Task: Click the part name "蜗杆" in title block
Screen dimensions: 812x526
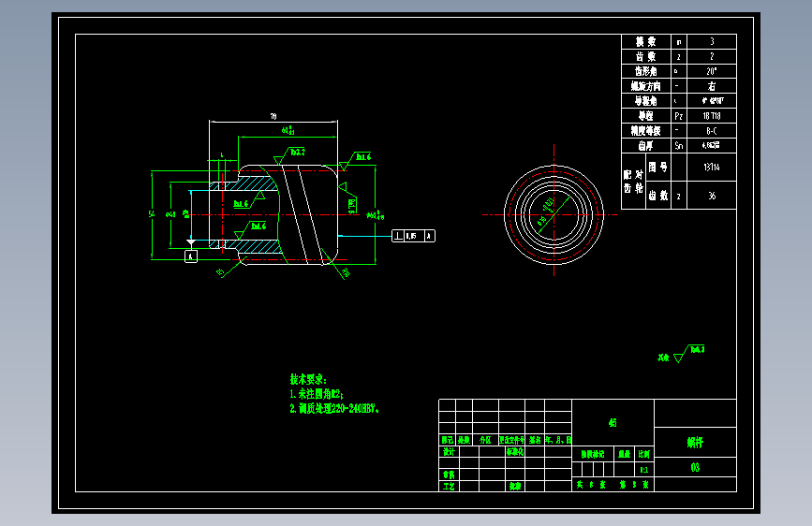Action: point(695,442)
